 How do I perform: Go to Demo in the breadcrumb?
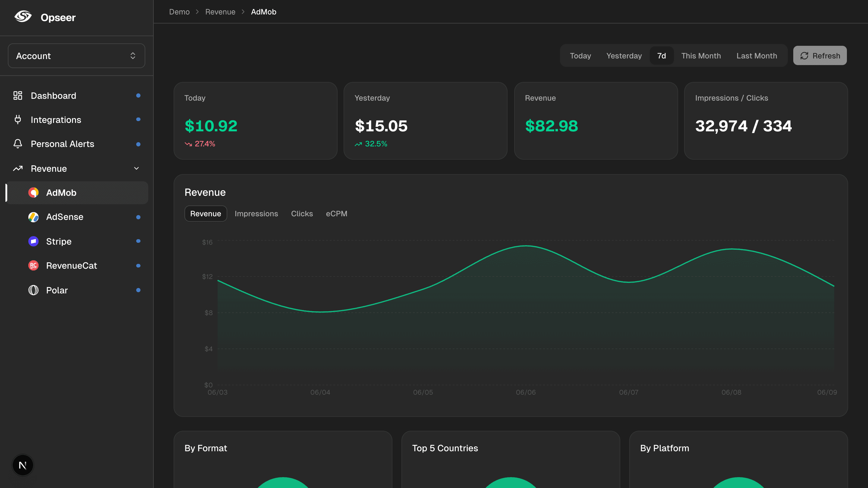pos(179,12)
